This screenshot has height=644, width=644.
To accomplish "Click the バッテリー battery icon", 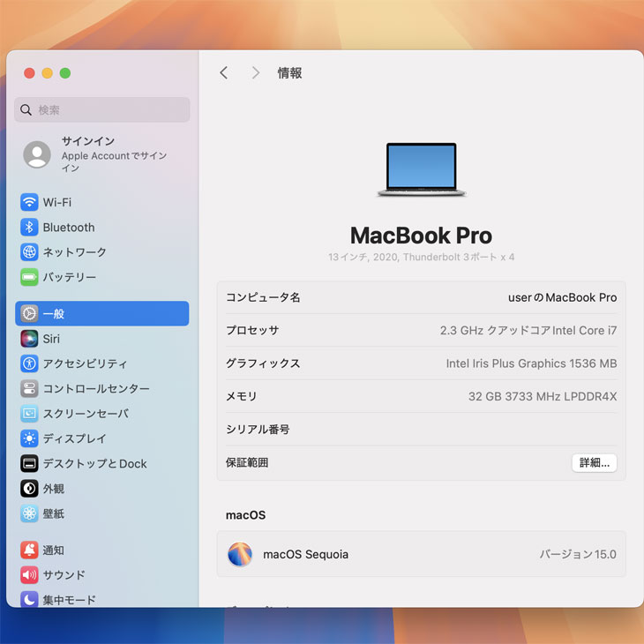I will point(29,277).
